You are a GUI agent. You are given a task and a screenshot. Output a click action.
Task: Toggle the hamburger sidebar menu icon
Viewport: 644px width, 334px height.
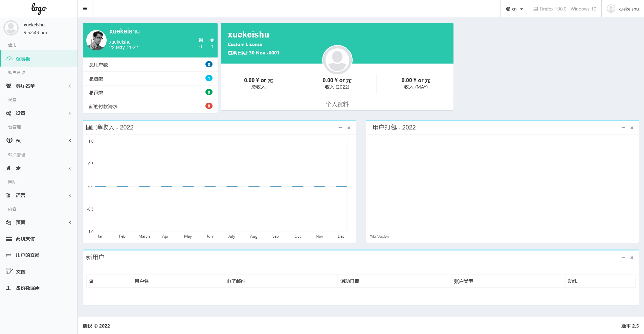(x=85, y=9)
